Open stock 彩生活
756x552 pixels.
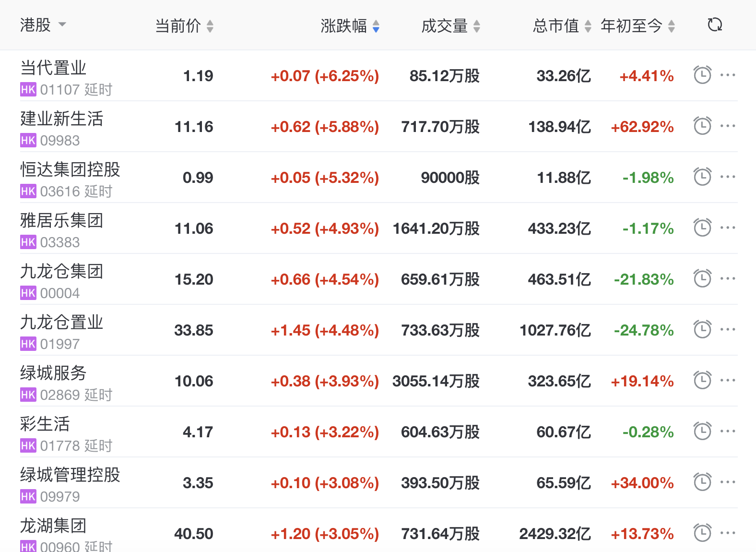(45, 424)
